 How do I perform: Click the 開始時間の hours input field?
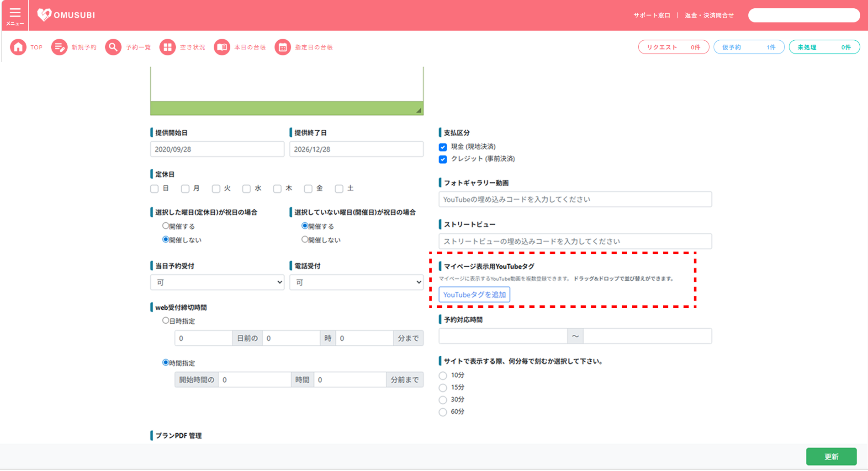point(255,380)
